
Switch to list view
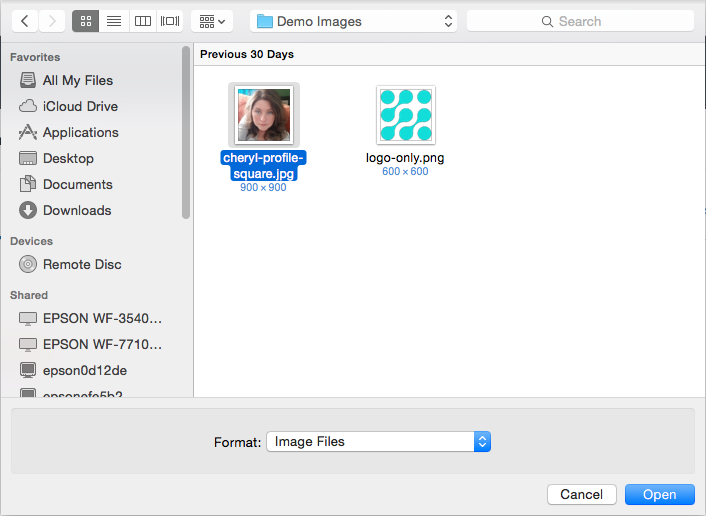point(114,21)
